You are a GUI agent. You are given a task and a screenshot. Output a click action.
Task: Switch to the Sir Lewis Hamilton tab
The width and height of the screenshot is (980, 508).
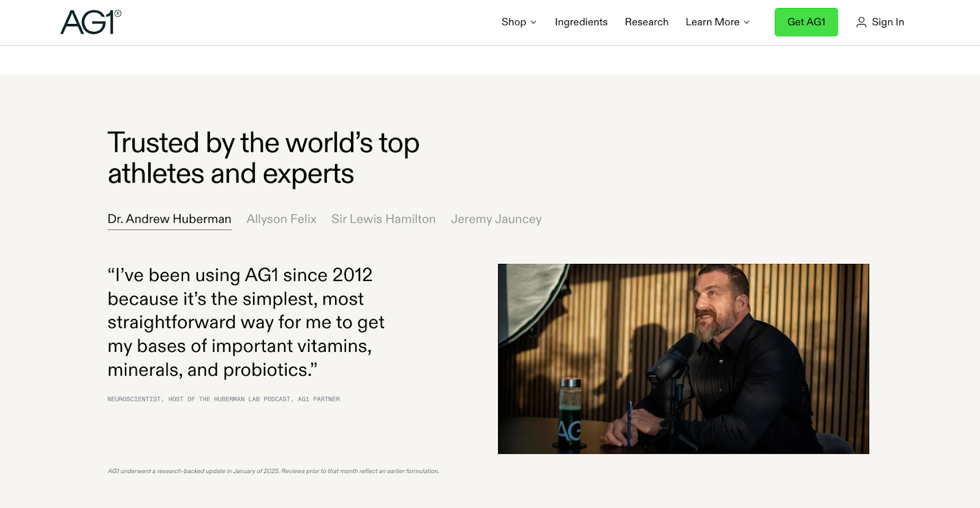tap(383, 219)
